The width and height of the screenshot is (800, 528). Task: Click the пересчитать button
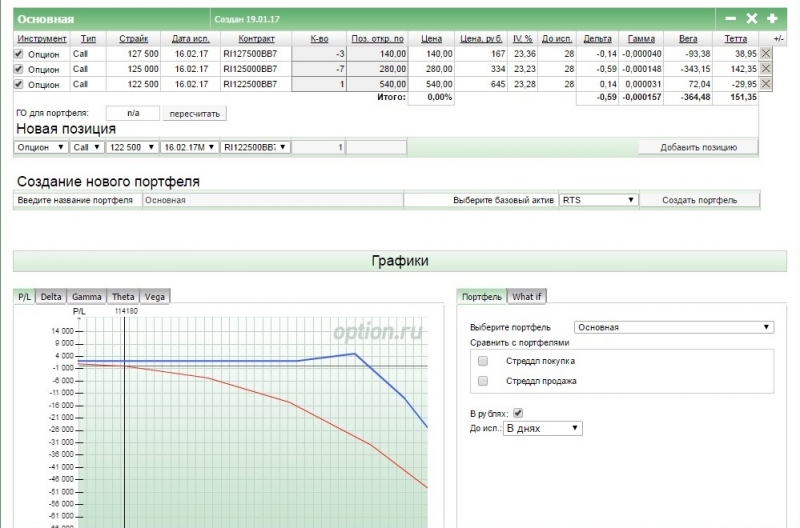194,114
